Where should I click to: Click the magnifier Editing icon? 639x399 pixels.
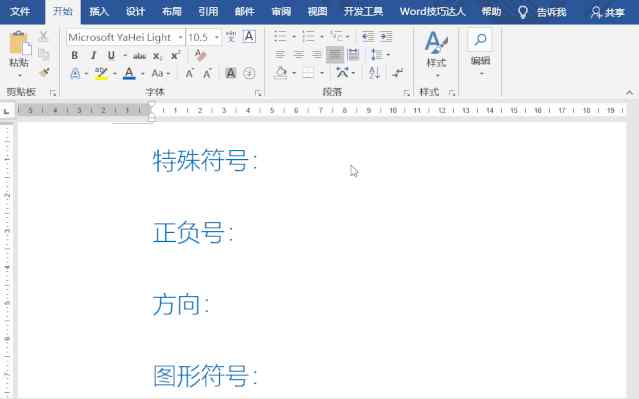click(x=480, y=40)
